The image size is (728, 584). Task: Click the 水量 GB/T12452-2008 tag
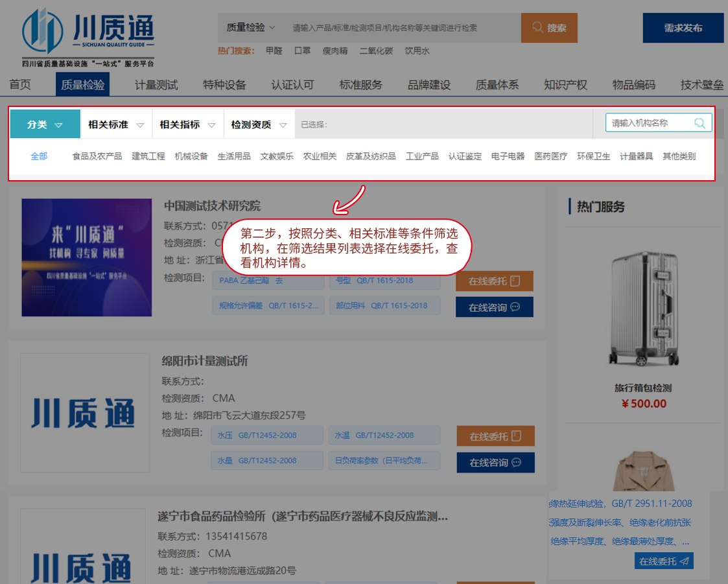(x=267, y=460)
